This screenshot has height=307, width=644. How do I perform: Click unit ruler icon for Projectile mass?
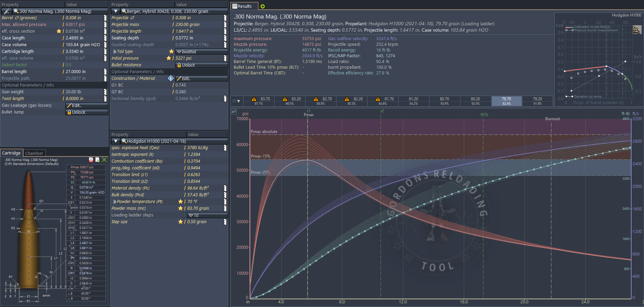coord(225,25)
